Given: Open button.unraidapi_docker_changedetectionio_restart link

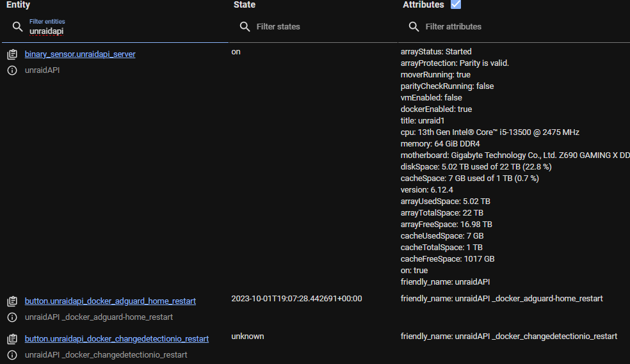Looking at the screenshot, I should (117, 338).
